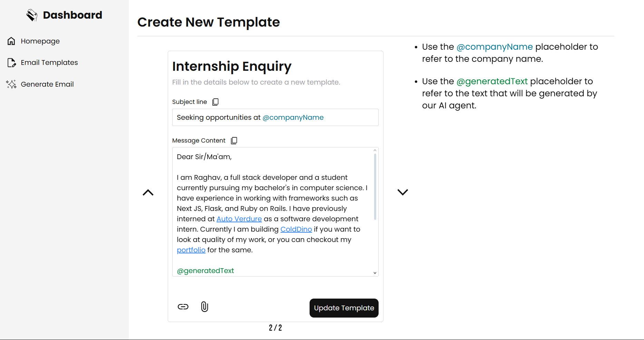This screenshot has height=340, width=644.
Task: Copy the Message Content text
Action: point(234,140)
